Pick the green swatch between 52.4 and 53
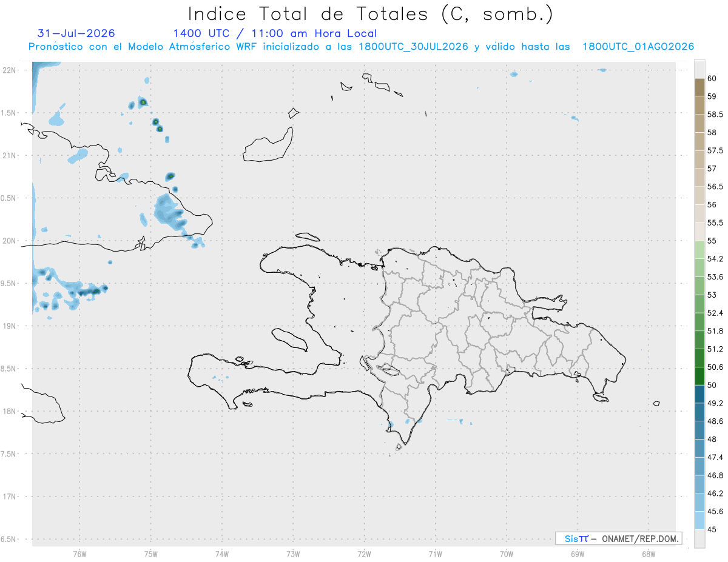 699,304
